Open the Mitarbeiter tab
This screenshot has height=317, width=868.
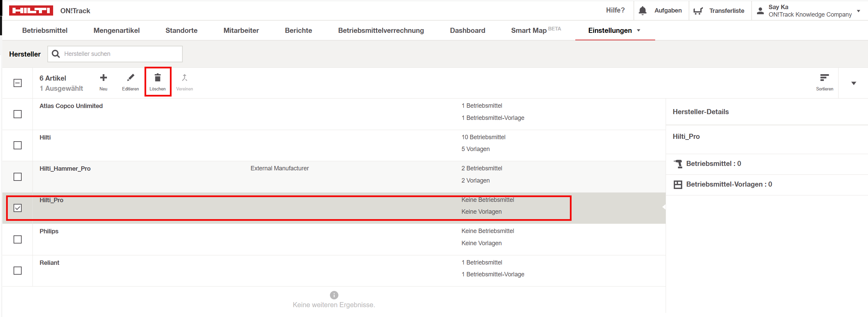pyautogui.click(x=241, y=30)
